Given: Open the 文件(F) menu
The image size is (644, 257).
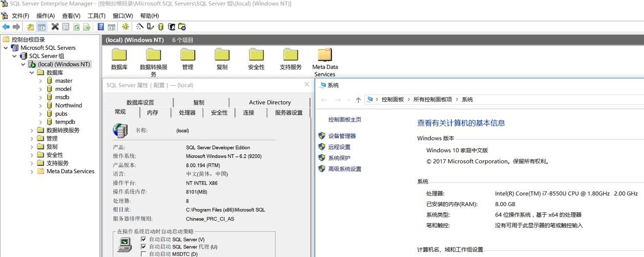Looking at the screenshot, I should 20,16.
